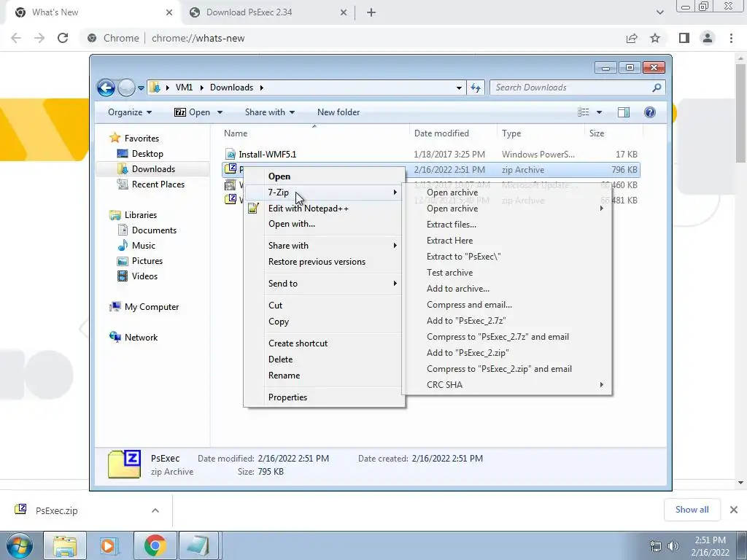Select the 7-Zip context menu entry
Screen dimensions: 747x560
pos(278,192)
